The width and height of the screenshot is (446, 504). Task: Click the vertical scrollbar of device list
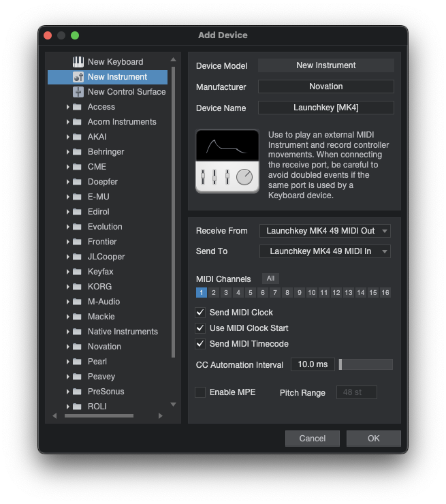[x=173, y=212]
